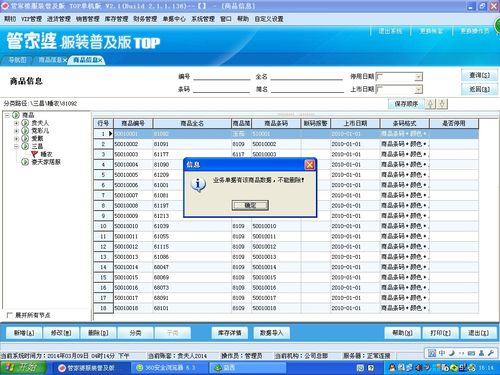Image resolution: width=500 pixels, height=375 pixels.
Task: Open the 上市日期 date dropdown arrow
Action: [x=418, y=89]
